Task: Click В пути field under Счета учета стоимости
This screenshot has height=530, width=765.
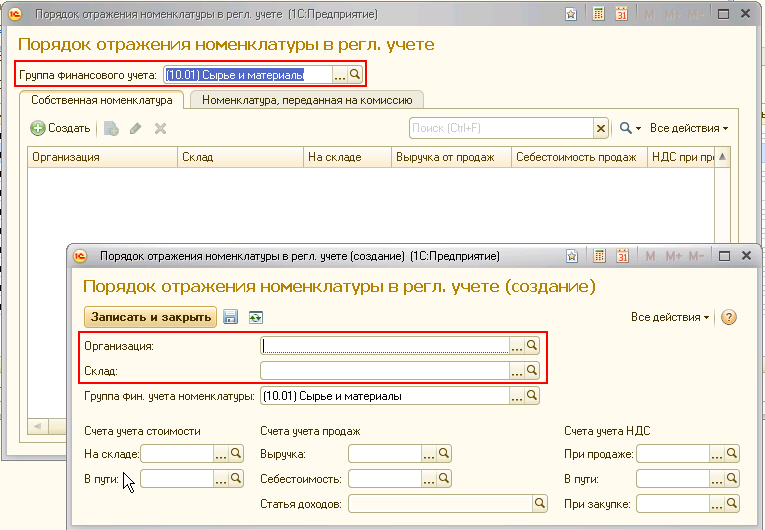Action: (177, 479)
